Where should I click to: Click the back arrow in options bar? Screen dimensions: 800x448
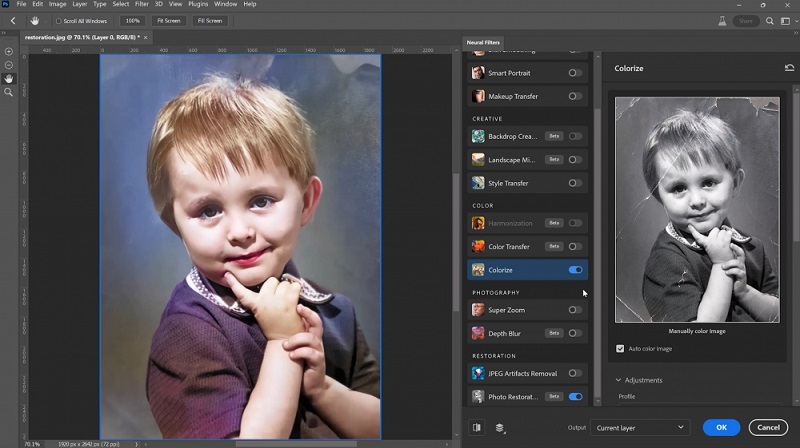12,20
